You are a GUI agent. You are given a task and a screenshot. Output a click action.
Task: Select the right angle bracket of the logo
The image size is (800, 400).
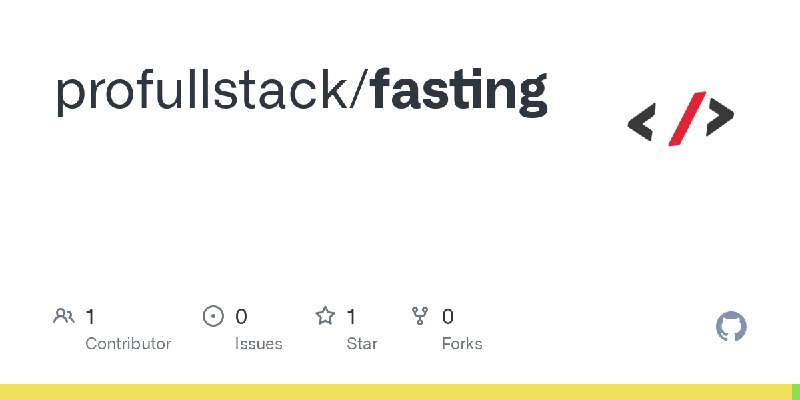720,117
